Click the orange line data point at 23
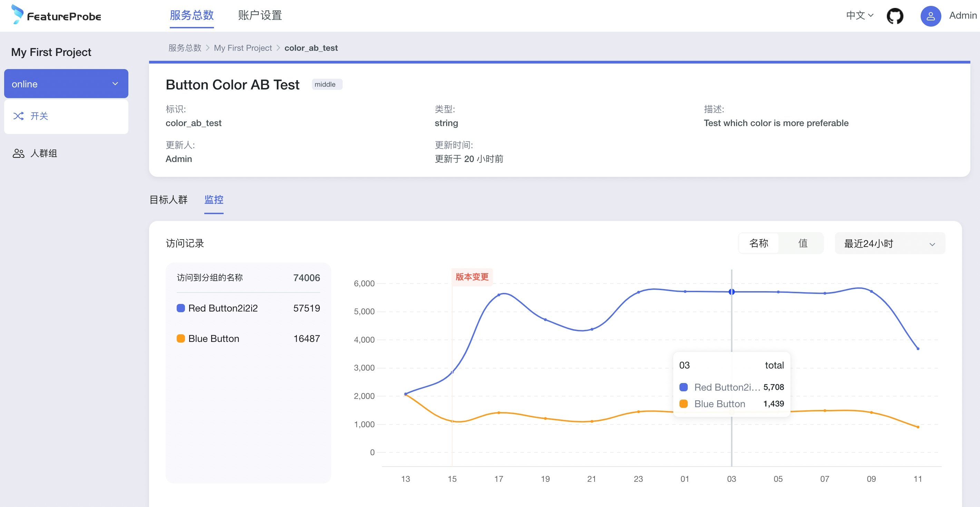The height and width of the screenshot is (507, 980). tap(638, 412)
